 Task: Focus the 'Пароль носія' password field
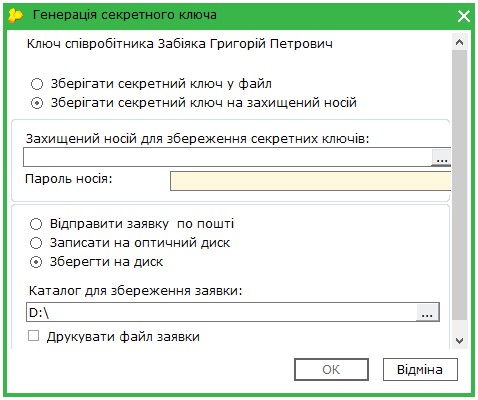tap(310, 181)
